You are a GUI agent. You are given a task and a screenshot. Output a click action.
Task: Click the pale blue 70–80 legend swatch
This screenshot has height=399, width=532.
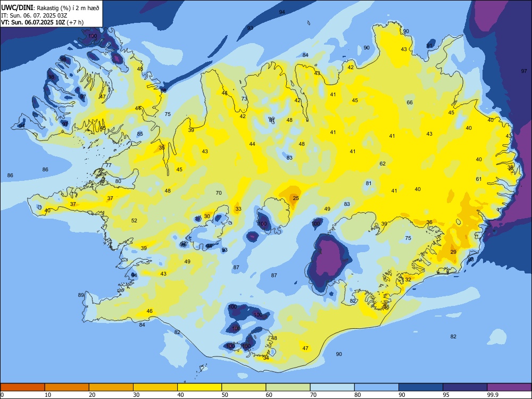pos(332,387)
